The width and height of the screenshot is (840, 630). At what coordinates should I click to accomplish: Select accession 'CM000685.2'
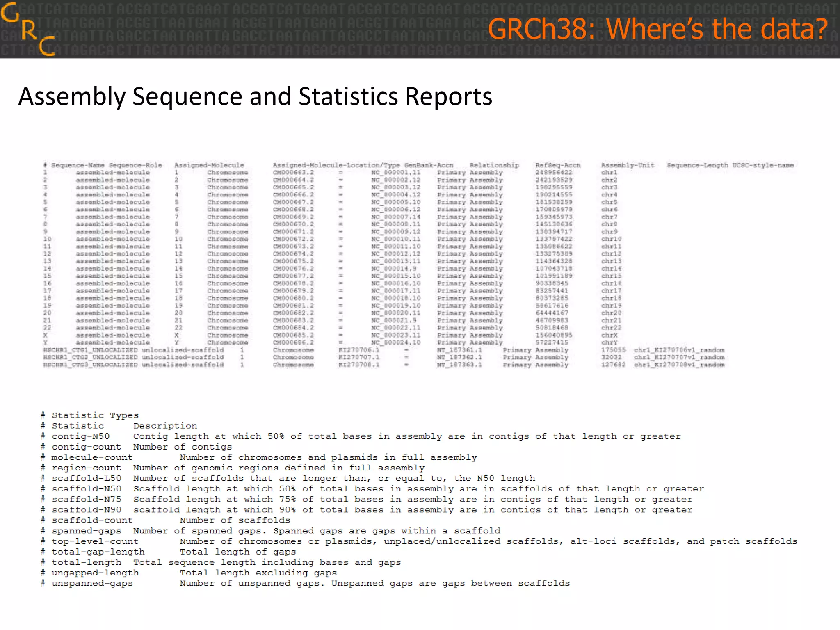(x=293, y=335)
